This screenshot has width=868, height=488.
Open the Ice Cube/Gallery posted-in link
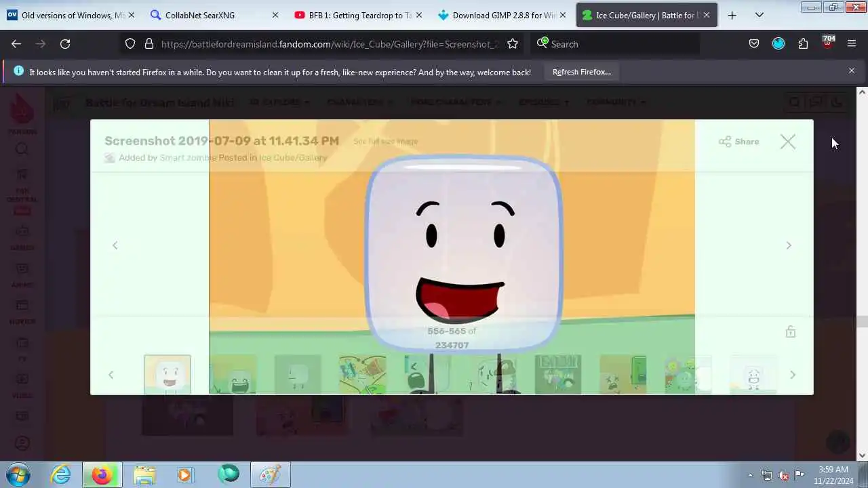click(x=293, y=158)
